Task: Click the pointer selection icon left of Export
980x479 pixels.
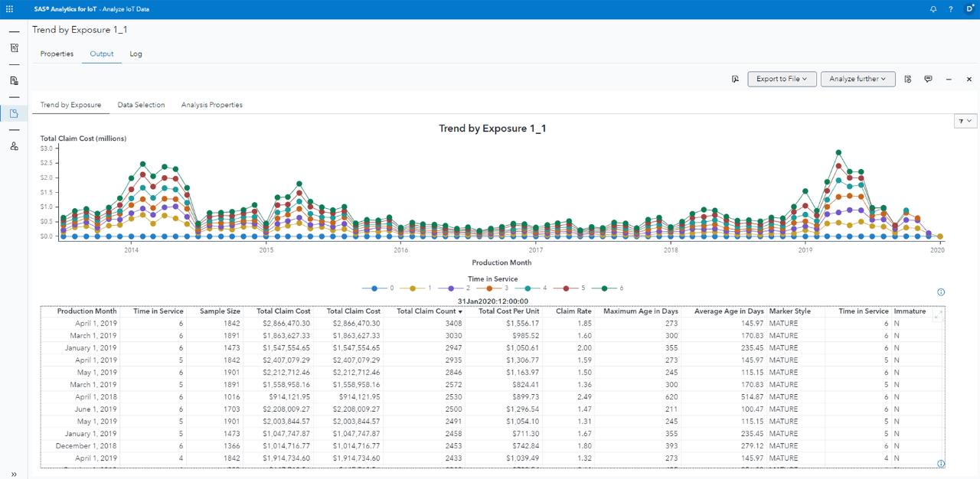Action: [735, 79]
